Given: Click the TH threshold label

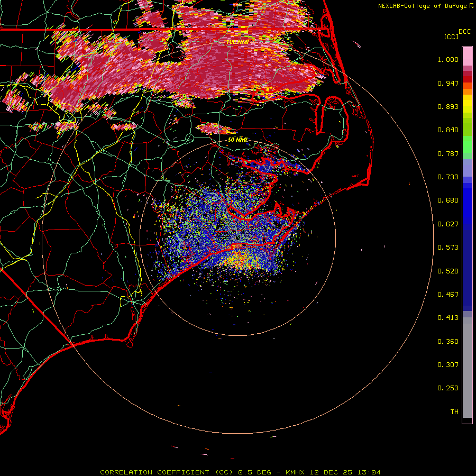Looking at the screenshot, I should tap(454, 412).
